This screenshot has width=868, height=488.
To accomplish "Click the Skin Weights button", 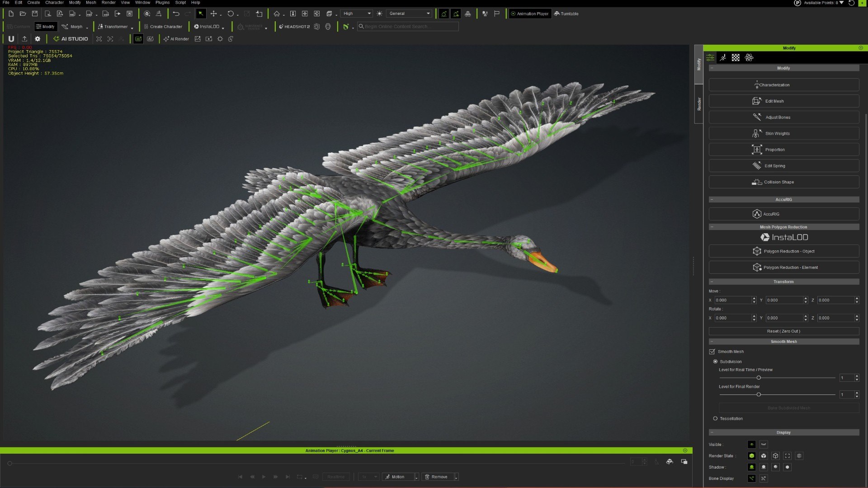I will 783,133.
